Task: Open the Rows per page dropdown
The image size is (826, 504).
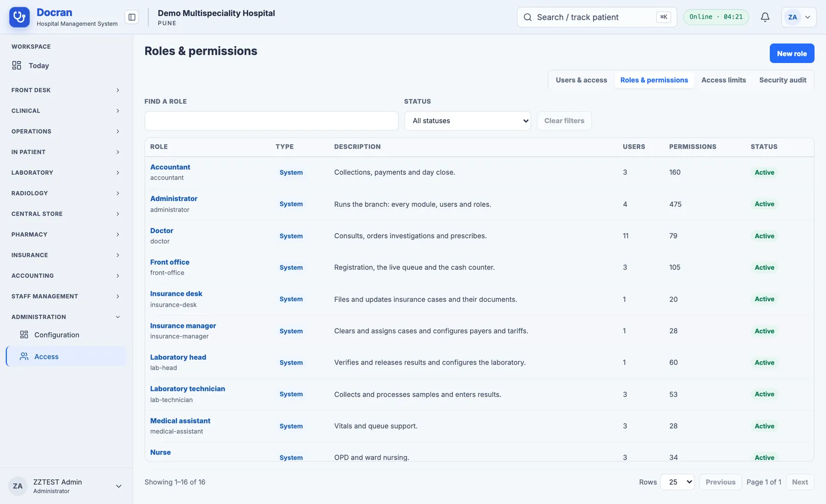Action: tap(677, 482)
